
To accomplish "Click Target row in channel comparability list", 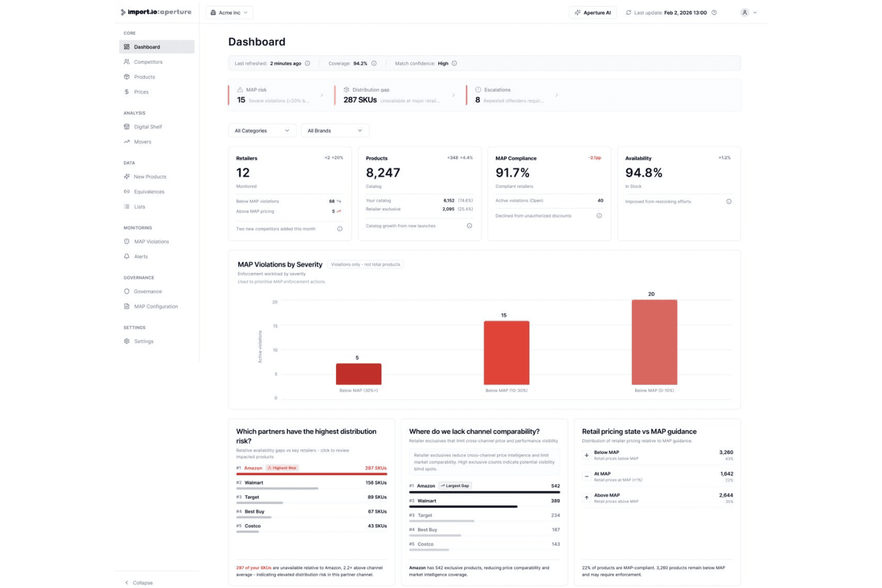I will point(485,517).
